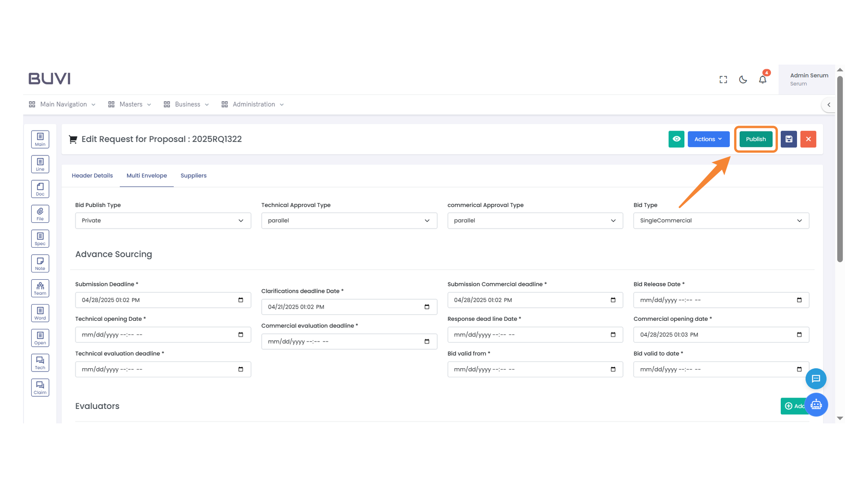Expand the Bid Type dropdown
868x488 pixels.
pos(721,221)
